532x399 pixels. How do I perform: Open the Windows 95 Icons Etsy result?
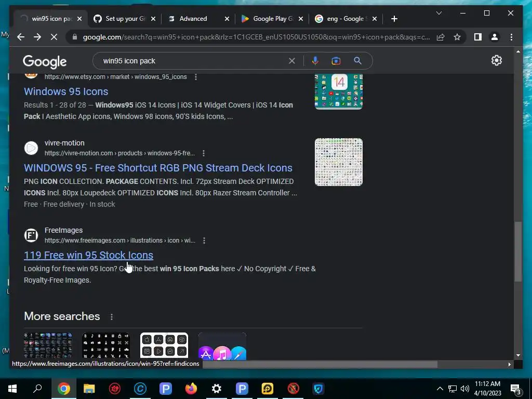point(66,91)
